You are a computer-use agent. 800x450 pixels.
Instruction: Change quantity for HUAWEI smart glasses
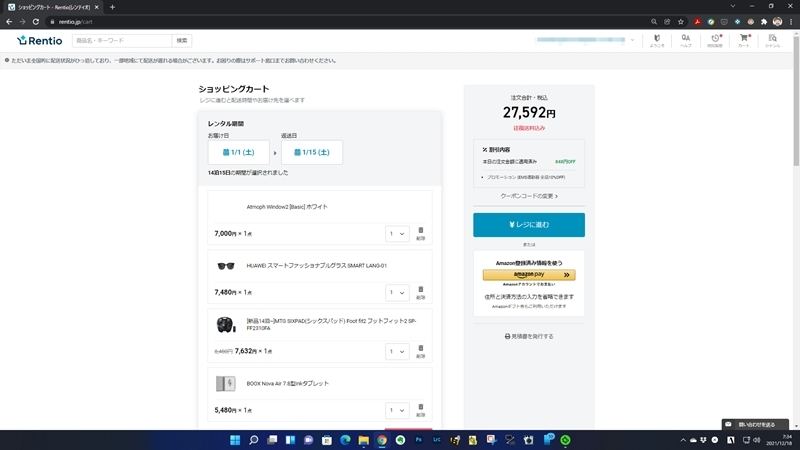click(397, 292)
